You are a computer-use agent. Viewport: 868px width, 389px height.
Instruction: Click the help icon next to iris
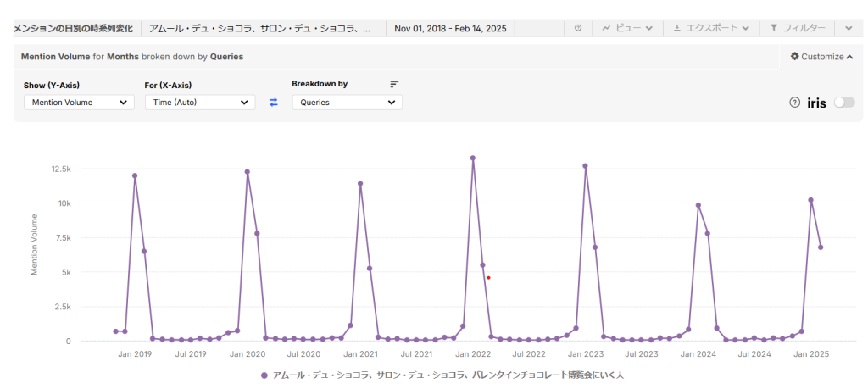click(x=795, y=103)
